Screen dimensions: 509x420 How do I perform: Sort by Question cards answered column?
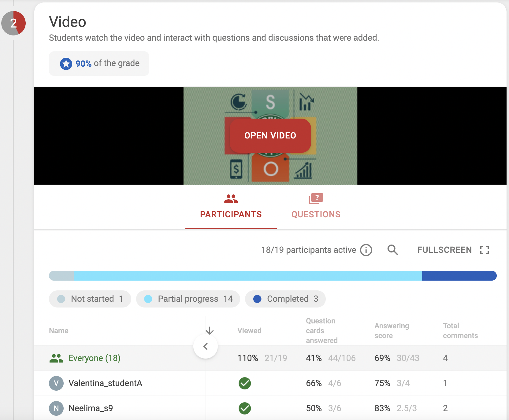tap(322, 331)
